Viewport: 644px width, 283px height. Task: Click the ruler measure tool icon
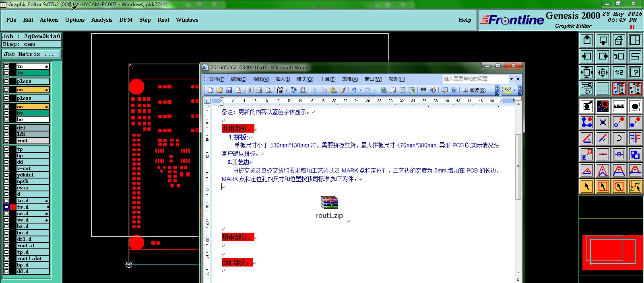(619, 106)
